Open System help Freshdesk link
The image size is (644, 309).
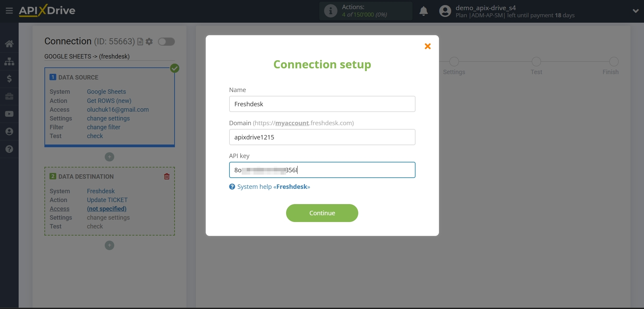(274, 187)
